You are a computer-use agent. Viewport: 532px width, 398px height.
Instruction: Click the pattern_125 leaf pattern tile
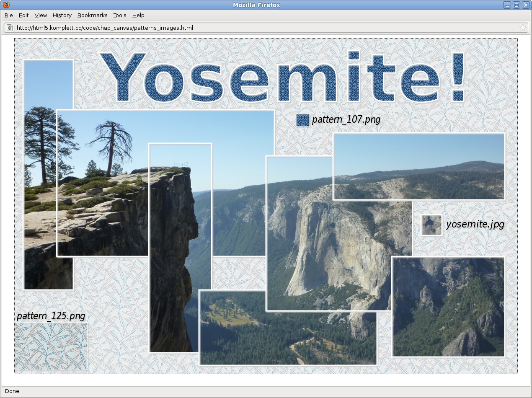[51, 346]
